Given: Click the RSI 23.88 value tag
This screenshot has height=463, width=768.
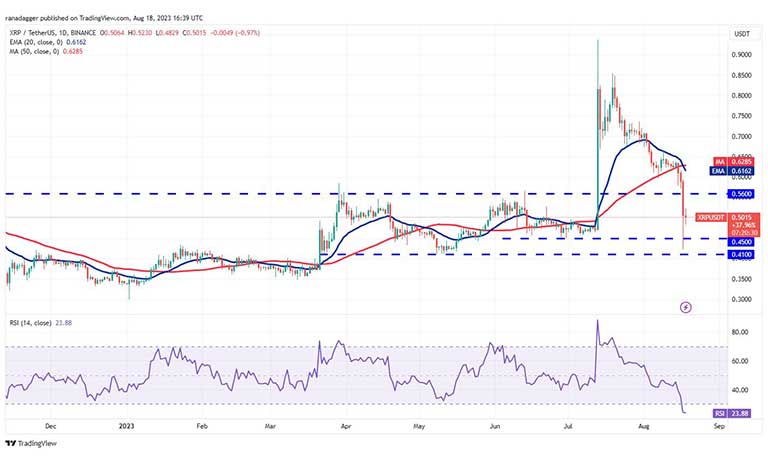Looking at the screenshot, I should pyautogui.click(x=732, y=414).
